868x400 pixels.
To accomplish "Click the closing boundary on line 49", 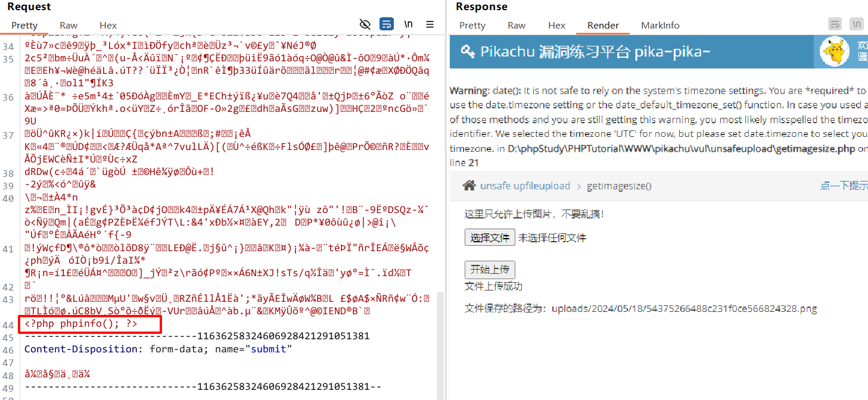I will click(x=203, y=387).
